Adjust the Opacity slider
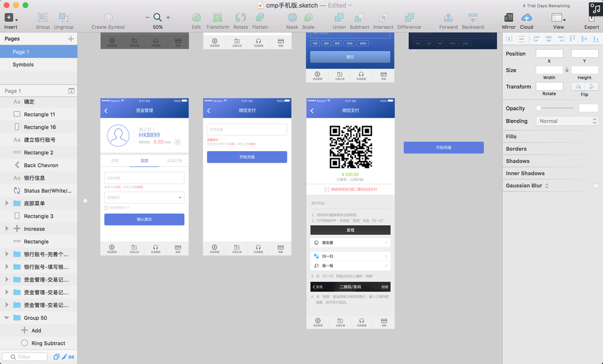 [556, 108]
